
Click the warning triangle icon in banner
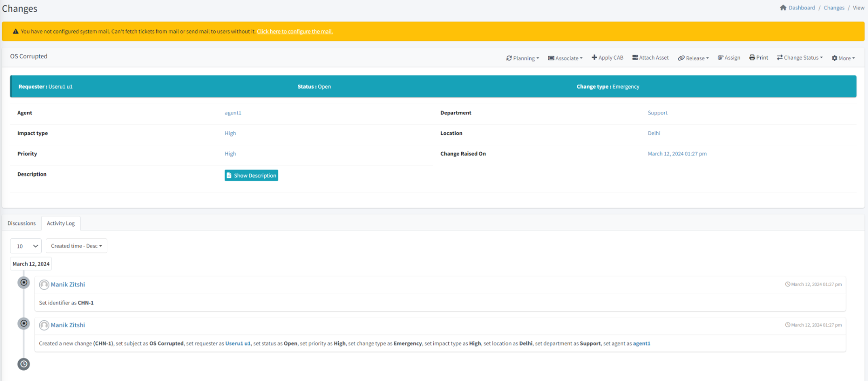click(16, 31)
